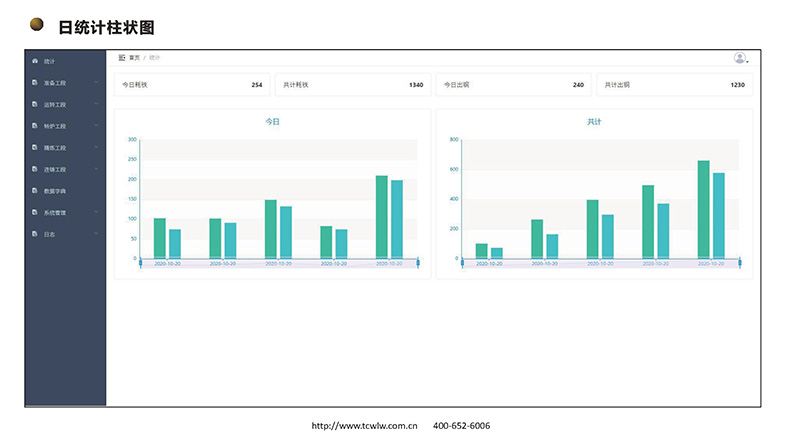Click the 日统计柱状图 slide heading
This screenshot has height=446, width=800.
click(x=106, y=28)
